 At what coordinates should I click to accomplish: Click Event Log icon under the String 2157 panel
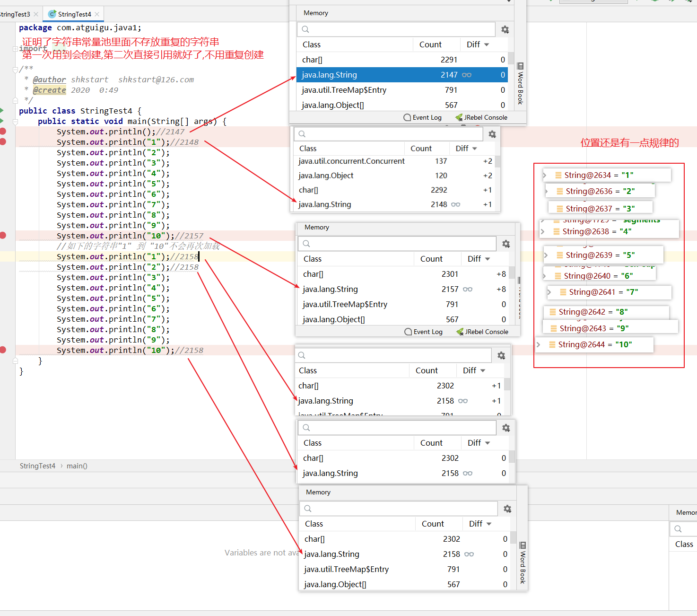pos(408,332)
